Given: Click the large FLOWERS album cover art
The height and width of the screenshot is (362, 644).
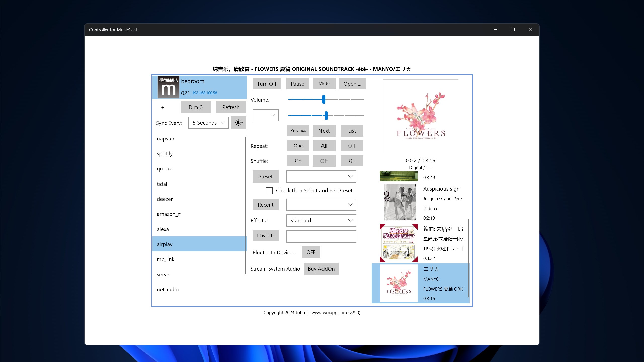Looking at the screenshot, I should 421,117.
